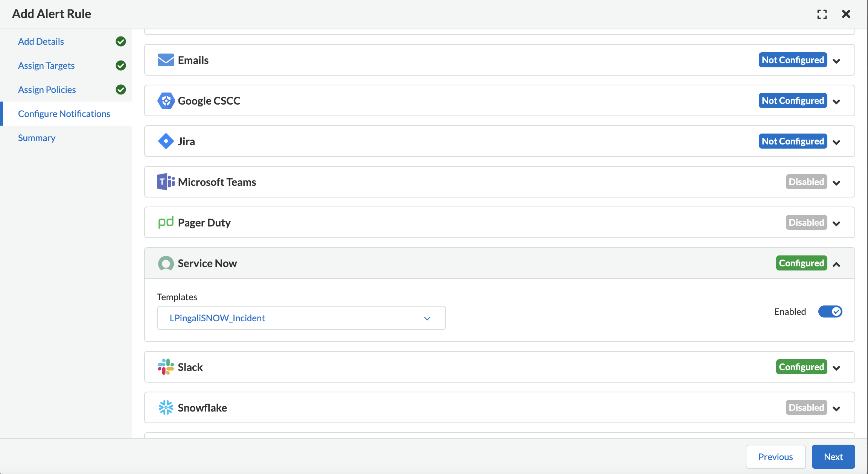Click the Summary step in sidebar
The height and width of the screenshot is (474, 868).
click(37, 137)
